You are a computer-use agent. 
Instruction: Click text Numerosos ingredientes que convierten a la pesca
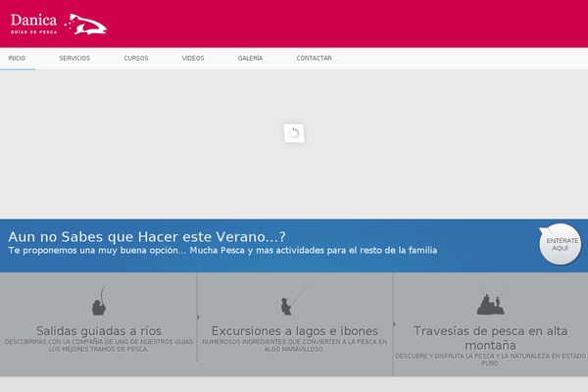tap(295, 346)
